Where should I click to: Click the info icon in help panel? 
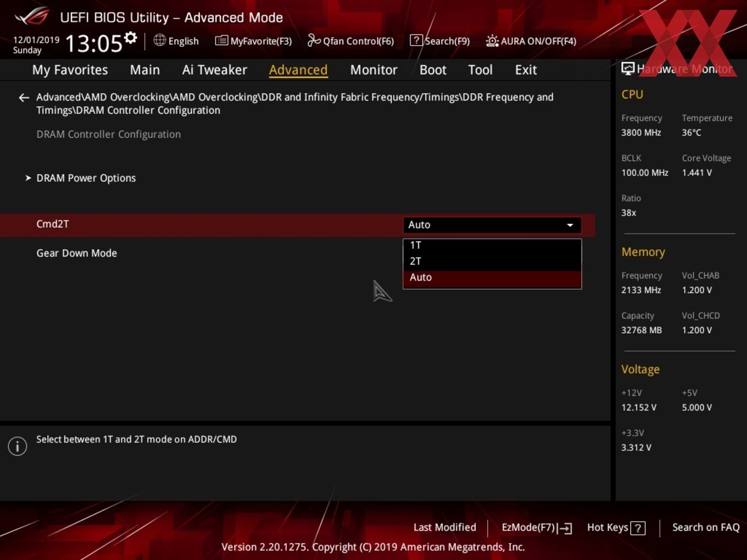coord(18,446)
